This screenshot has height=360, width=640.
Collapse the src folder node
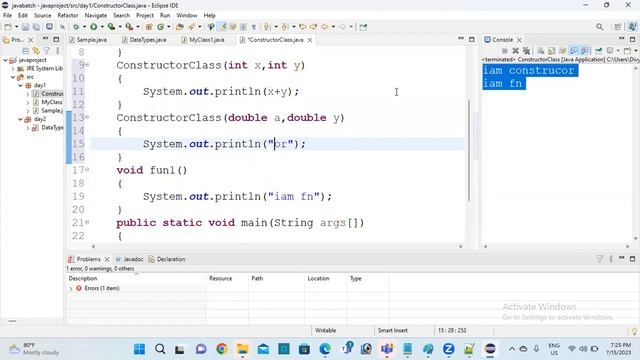click(x=13, y=77)
